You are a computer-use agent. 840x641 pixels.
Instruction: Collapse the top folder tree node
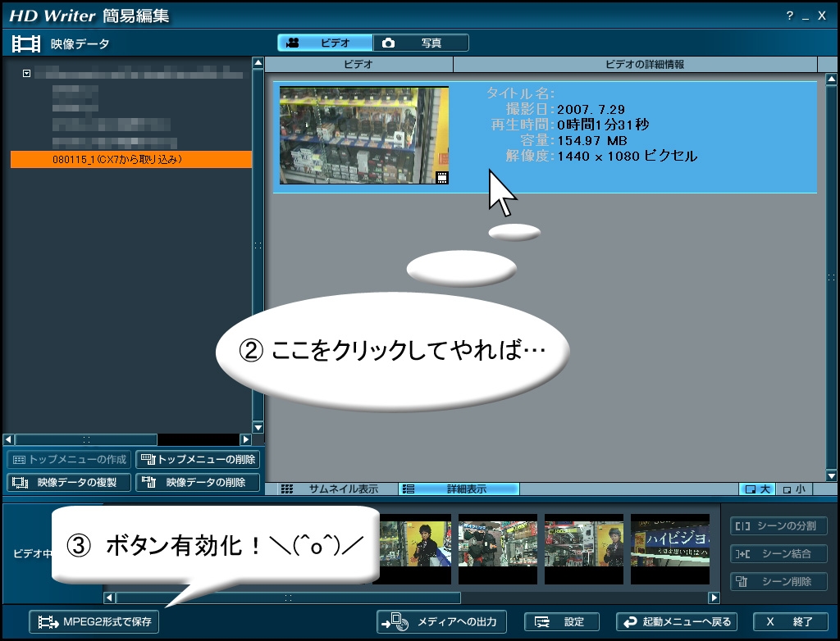26,74
